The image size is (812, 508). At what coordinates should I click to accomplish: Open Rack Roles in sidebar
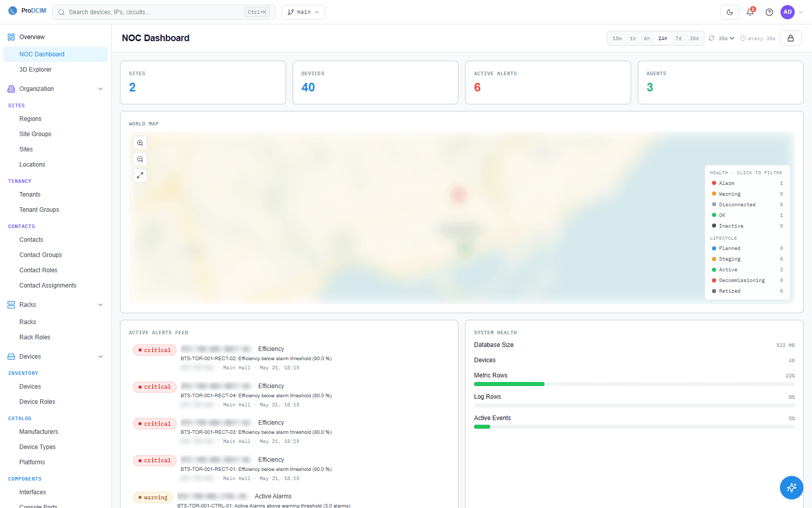pyautogui.click(x=55, y=337)
